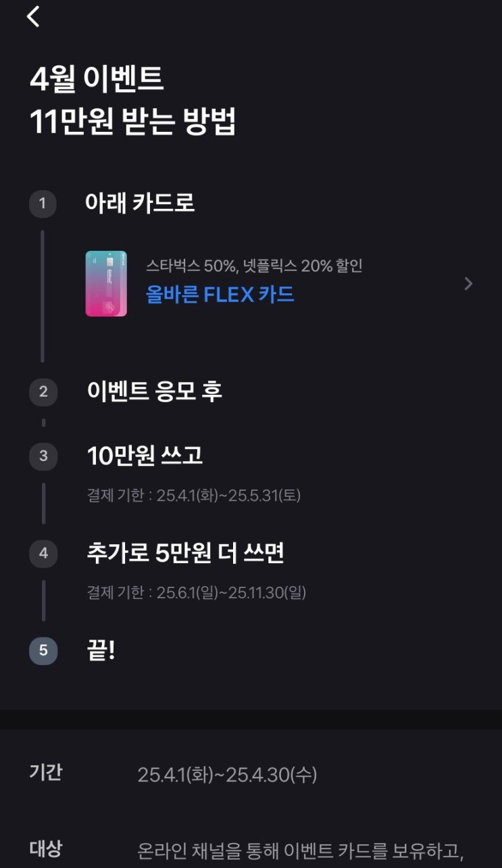This screenshot has width=502, height=868.
Task: Select the 10만원 쓰고 step
Action: (145, 456)
